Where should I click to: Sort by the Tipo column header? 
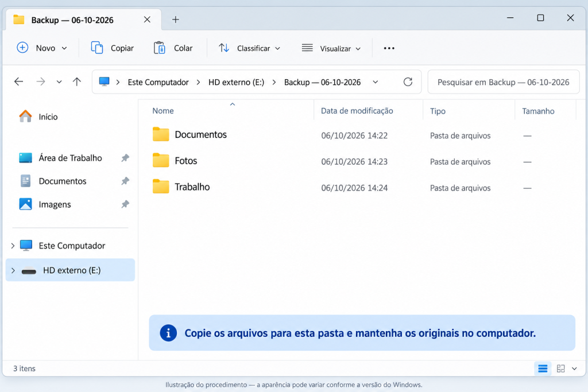(438, 111)
